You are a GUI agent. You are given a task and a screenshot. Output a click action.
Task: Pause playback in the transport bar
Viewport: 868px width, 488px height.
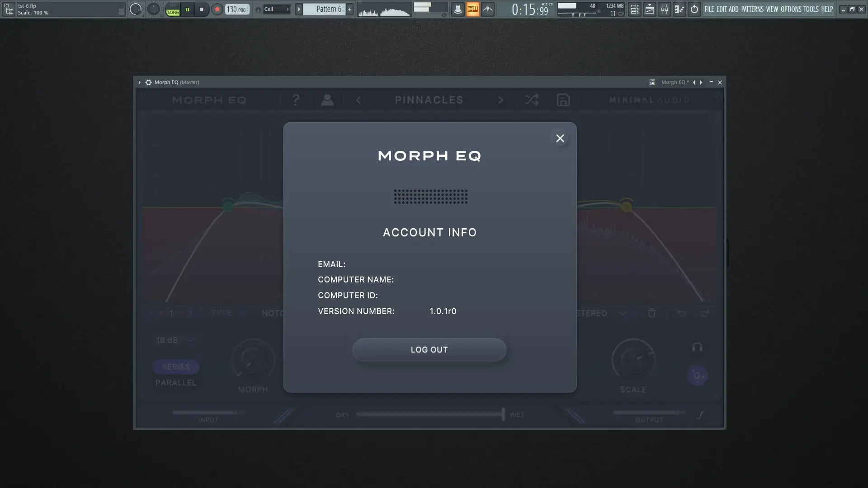click(x=187, y=9)
